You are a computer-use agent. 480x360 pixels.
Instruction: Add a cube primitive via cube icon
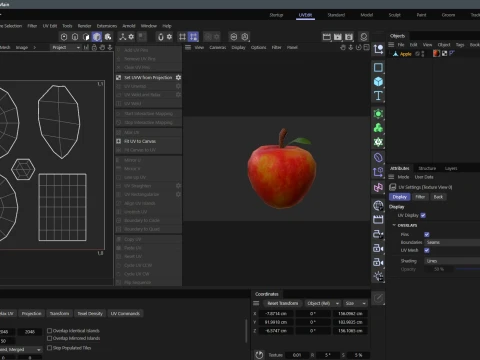tap(378, 82)
